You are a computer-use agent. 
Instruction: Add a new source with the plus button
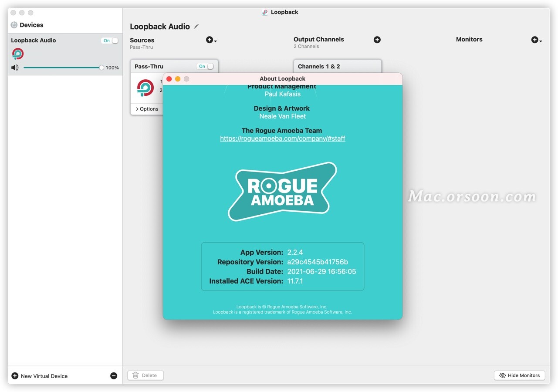[x=211, y=40]
